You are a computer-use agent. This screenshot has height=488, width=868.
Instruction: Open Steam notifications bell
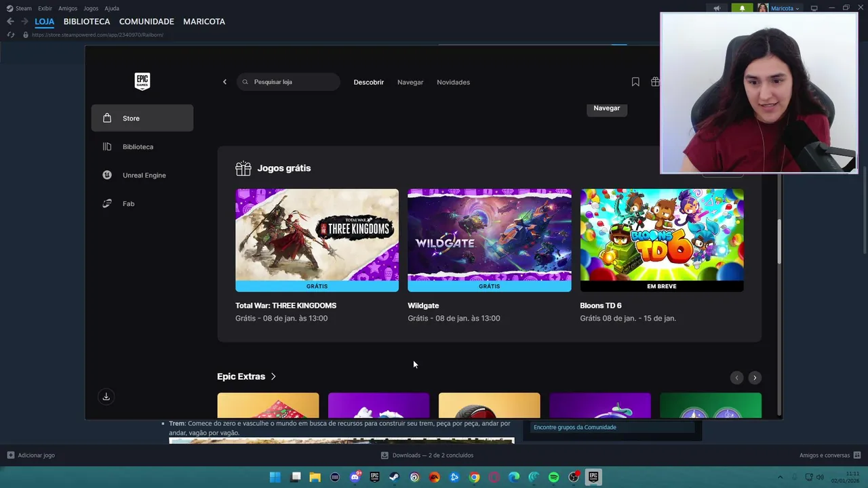[742, 8]
